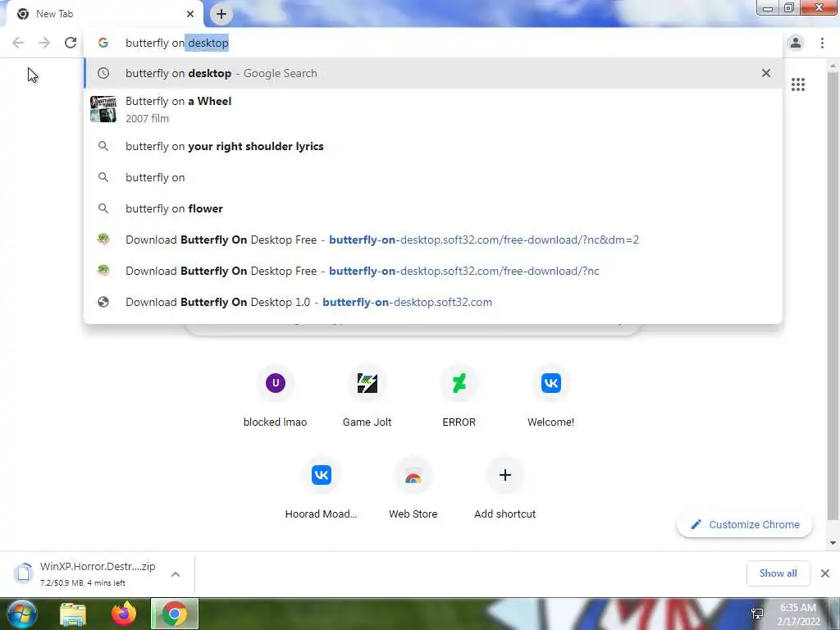Screen dimensions: 840x630
Task: Click Show all downloads
Action: tap(778, 573)
